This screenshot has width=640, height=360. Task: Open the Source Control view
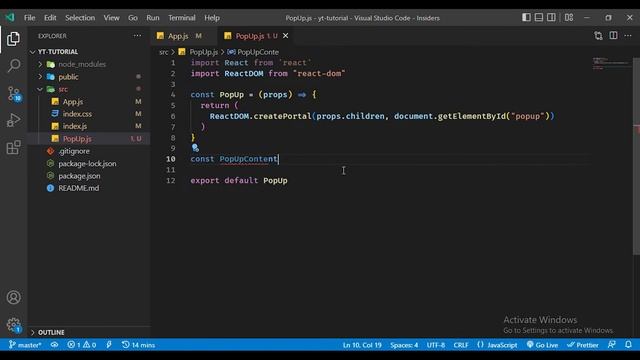[x=13, y=94]
